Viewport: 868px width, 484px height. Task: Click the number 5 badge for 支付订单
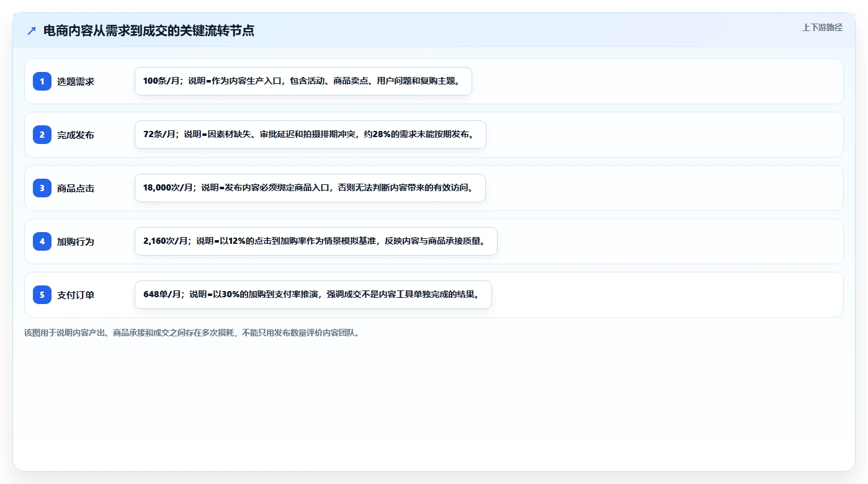tap(42, 295)
